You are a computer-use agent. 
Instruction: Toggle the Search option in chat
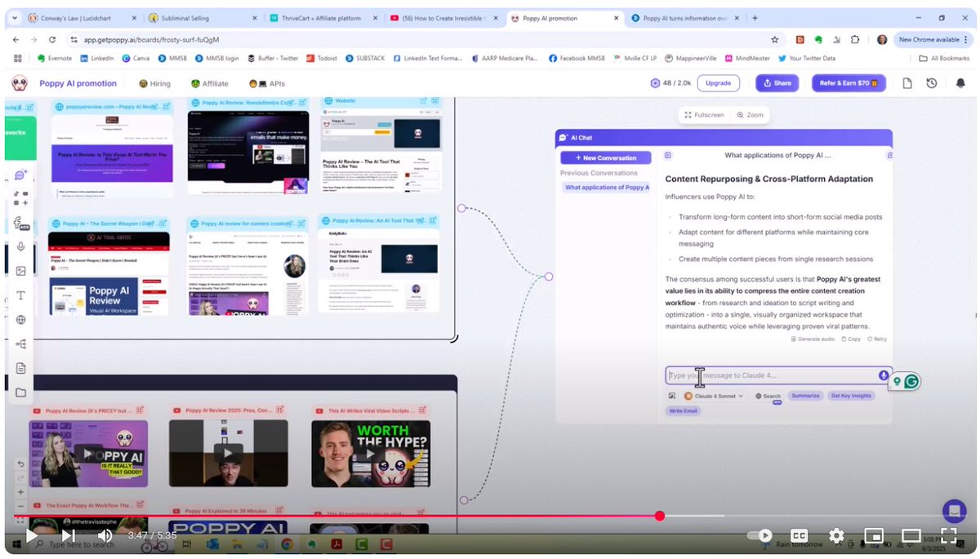pyautogui.click(x=768, y=396)
